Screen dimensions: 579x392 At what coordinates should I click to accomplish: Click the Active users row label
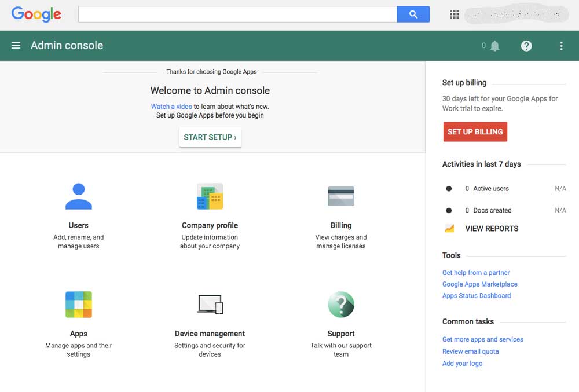(x=491, y=189)
